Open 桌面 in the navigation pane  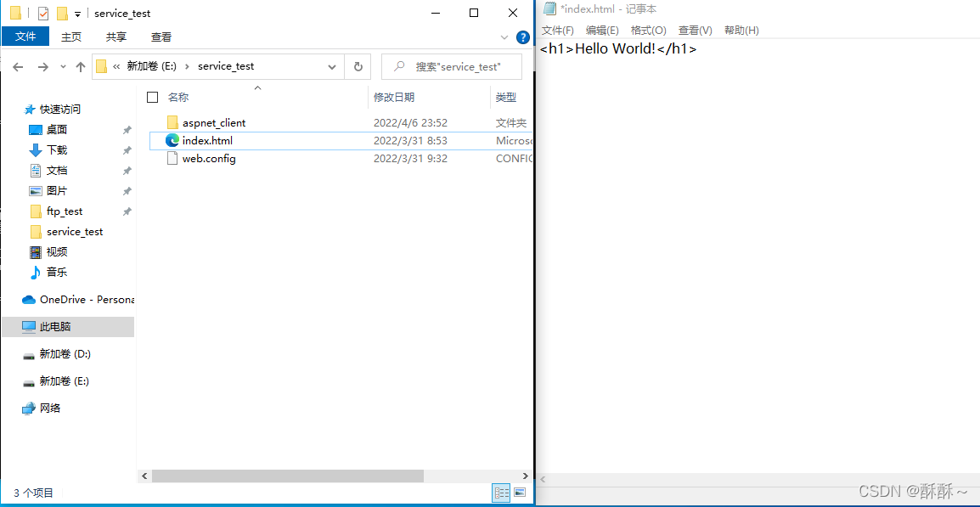(57, 129)
